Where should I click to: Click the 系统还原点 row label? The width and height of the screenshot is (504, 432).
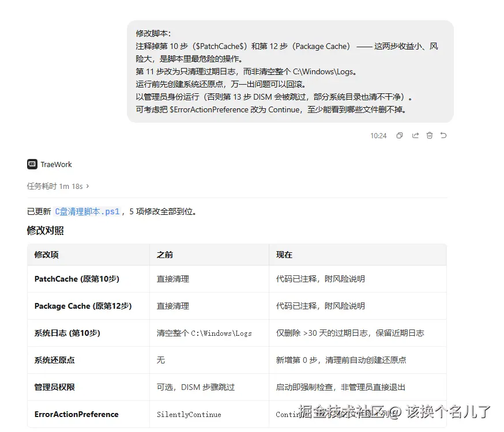(x=55, y=360)
